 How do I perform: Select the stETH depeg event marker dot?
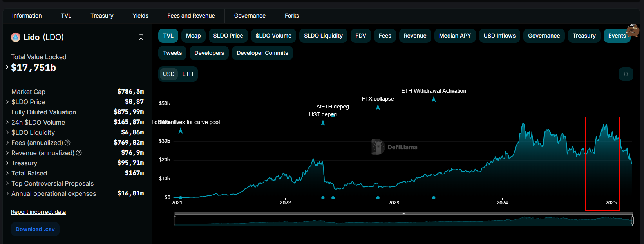pyautogui.click(x=333, y=198)
